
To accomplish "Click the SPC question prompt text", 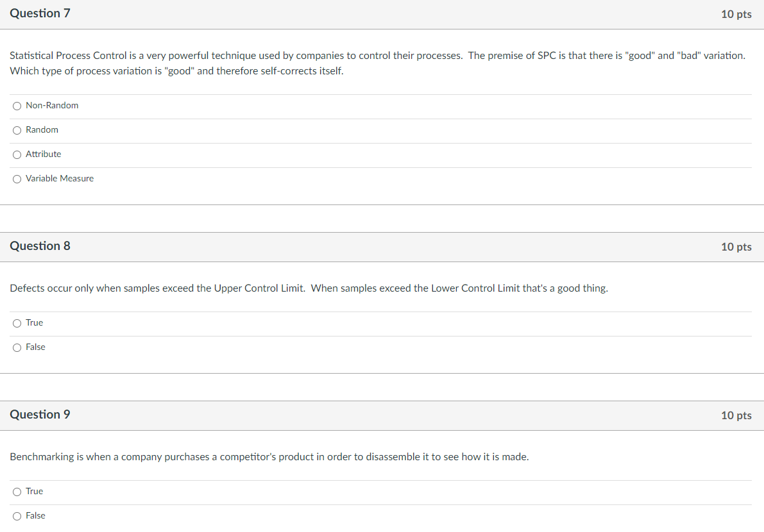I will point(377,63).
